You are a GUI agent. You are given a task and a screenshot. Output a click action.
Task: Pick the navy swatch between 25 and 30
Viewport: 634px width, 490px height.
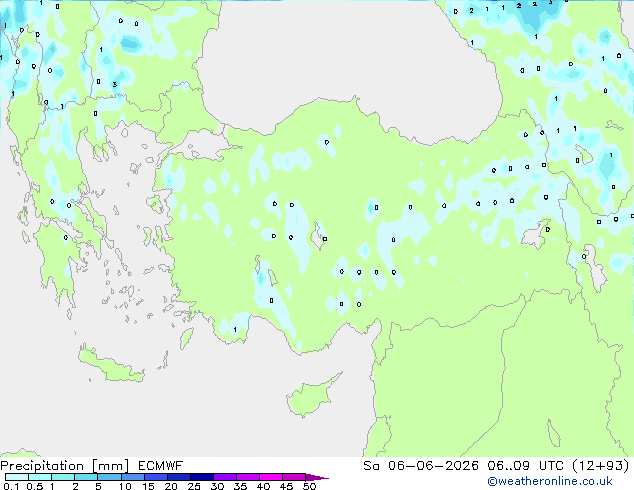202,477
